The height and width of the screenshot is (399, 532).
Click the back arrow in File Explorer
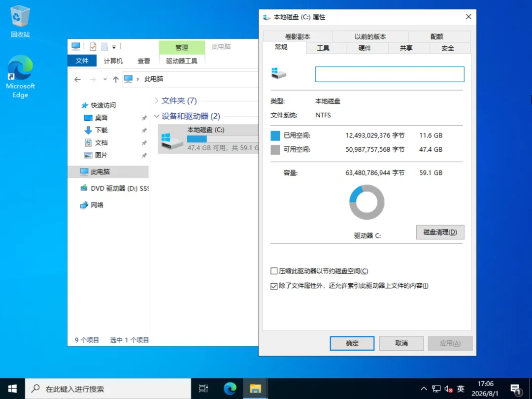pyautogui.click(x=78, y=79)
